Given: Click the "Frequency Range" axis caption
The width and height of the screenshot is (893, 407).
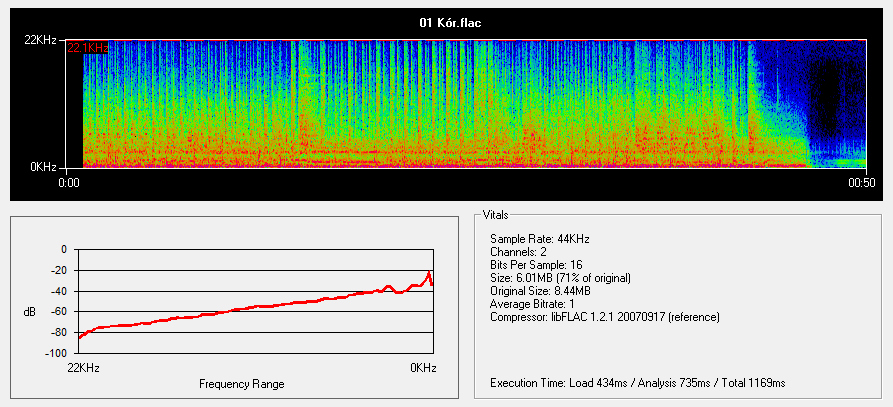Looking at the screenshot, I should click(x=241, y=384).
